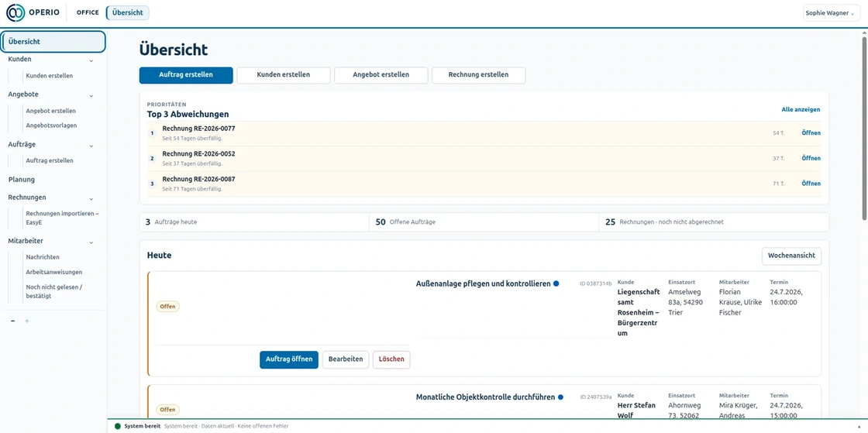The image size is (868, 433).
Task: Click customer Liegenschaftsamt Rosenheim – Bürgerzentrum
Action: click(639, 312)
